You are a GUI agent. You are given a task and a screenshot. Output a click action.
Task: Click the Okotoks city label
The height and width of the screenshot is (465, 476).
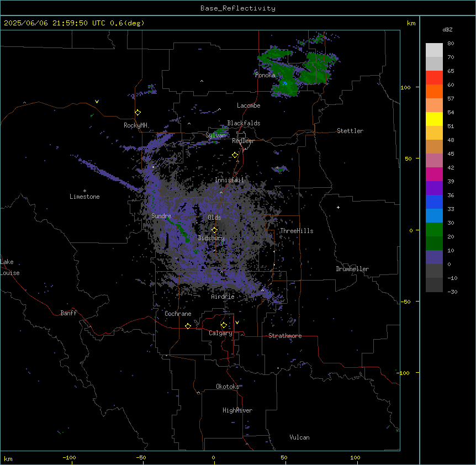pos(228,387)
